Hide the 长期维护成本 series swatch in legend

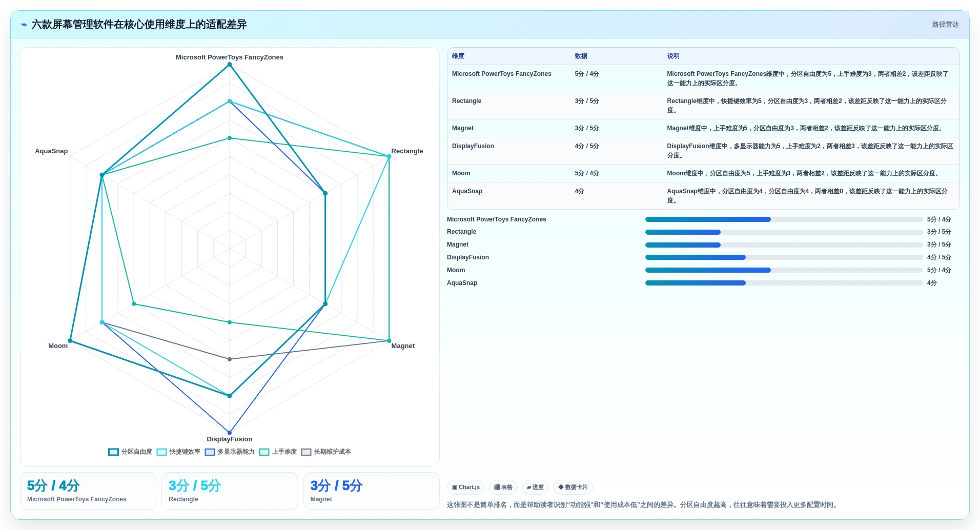point(306,452)
